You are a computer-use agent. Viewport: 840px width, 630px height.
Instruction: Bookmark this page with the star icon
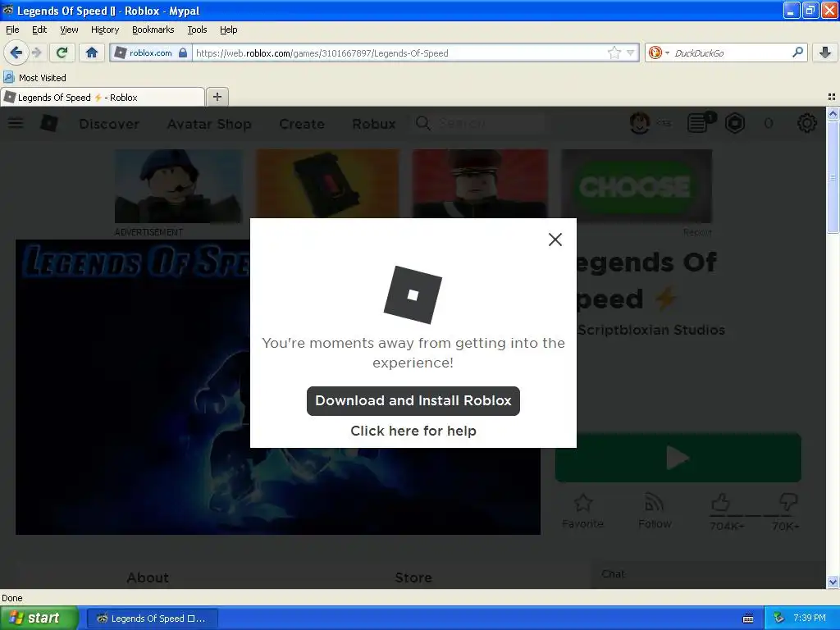tap(614, 52)
